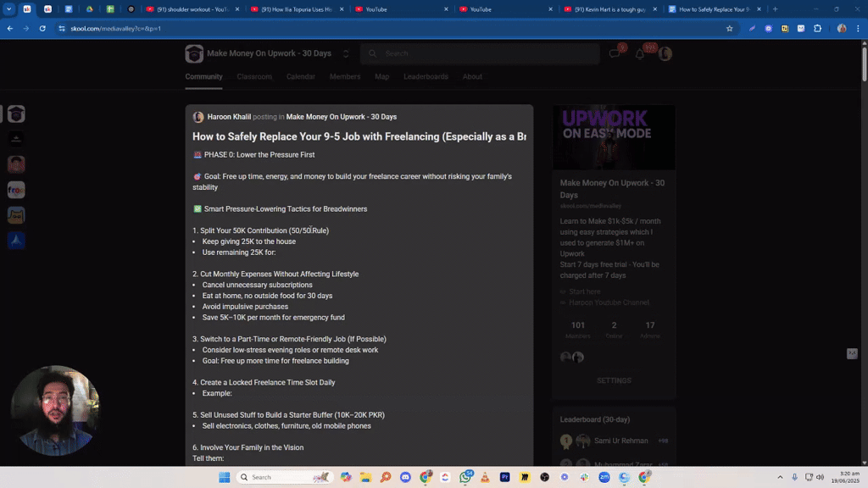Open the notifications bell icon
Viewport: 868px width, 488px height.
639,53
